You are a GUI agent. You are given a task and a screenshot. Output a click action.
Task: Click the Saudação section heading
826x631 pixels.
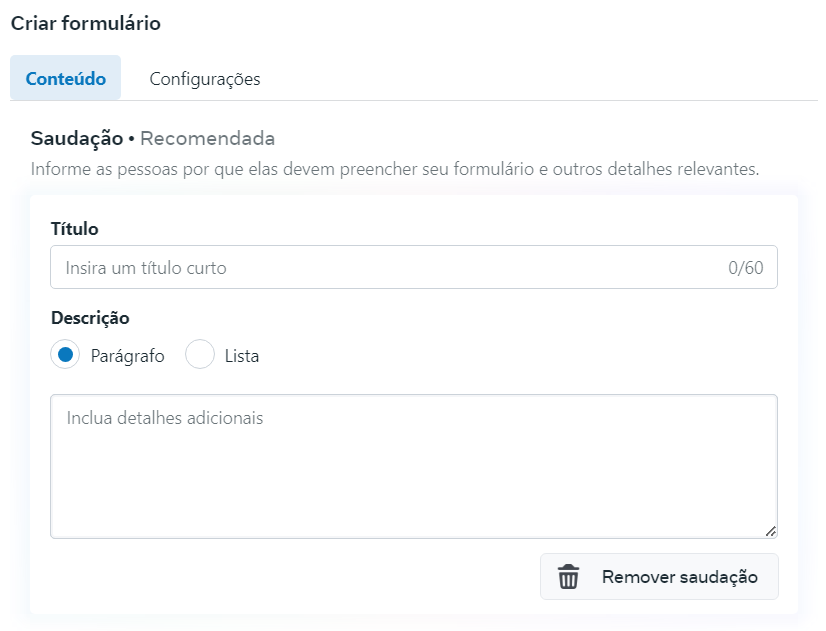pos(76,138)
